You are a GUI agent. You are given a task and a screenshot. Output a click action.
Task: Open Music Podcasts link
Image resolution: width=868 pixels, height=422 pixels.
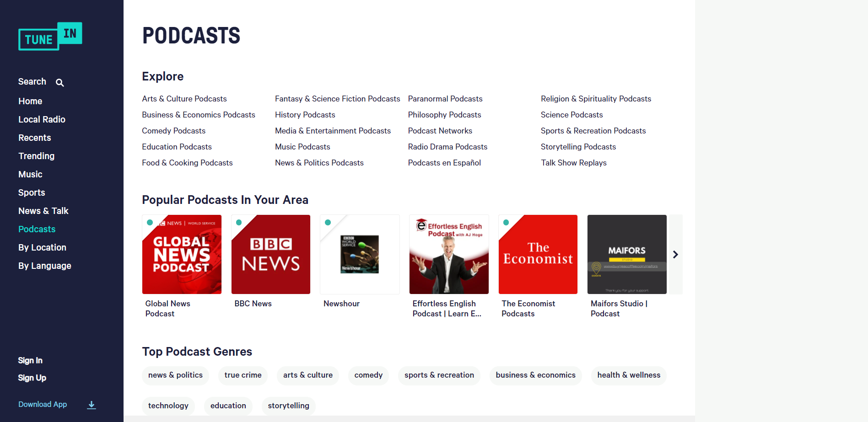(x=302, y=147)
